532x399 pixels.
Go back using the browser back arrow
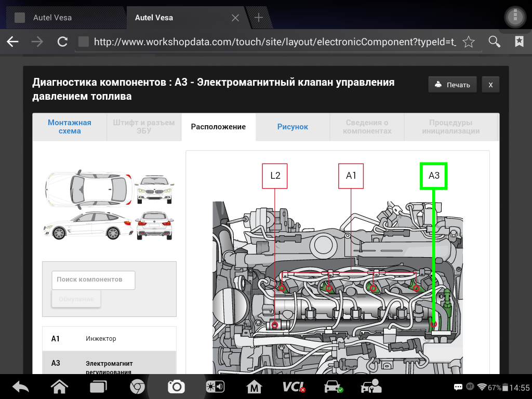pyautogui.click(x=12, y=42)
